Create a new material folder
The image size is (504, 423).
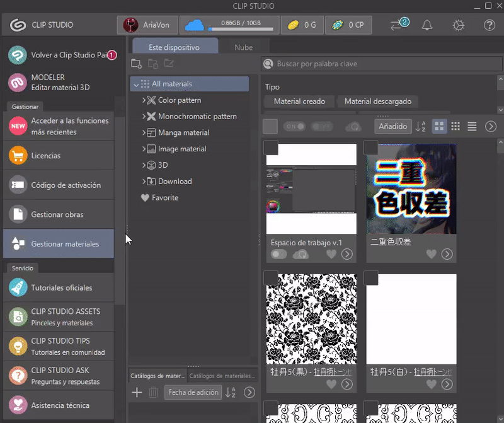pos(136,64)
